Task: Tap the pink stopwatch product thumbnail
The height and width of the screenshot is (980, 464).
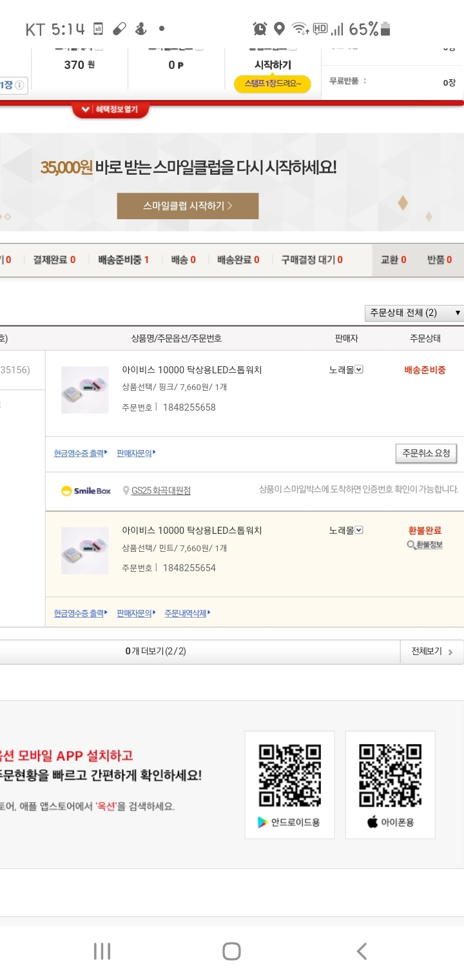Action: click(85, 389)
